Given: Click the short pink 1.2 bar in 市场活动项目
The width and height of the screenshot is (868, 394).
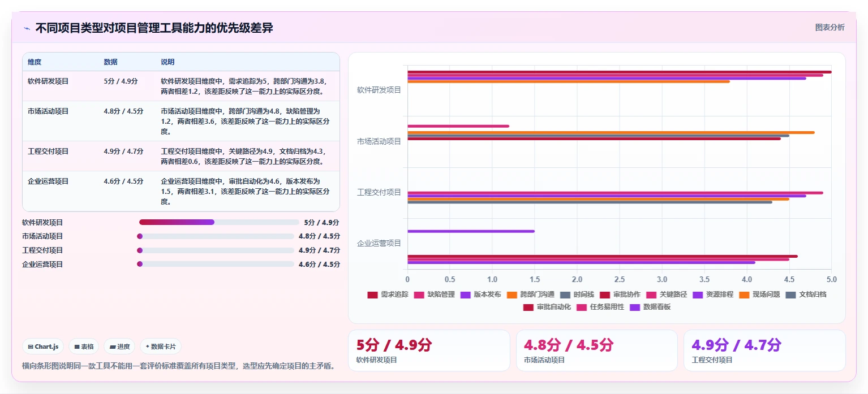Looking at the screenshot, I should pyautogui.click(x=458, y=126).
